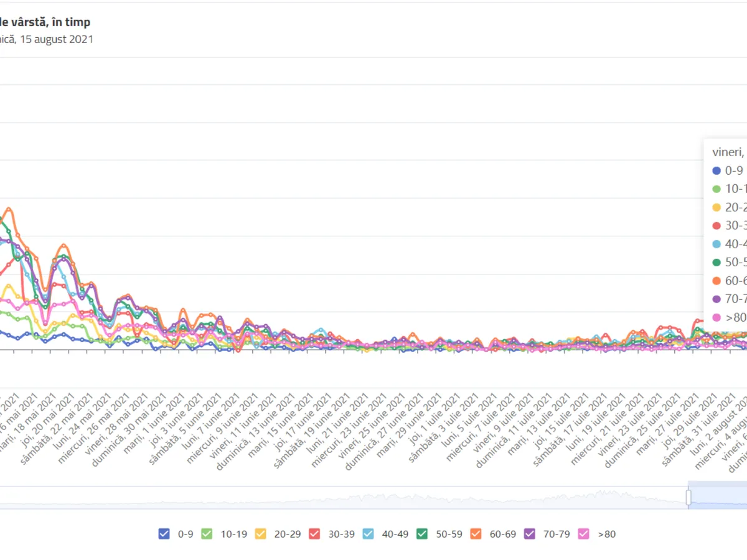Hide the 30-39 series via its checkbox

click(x=314, y=533)
